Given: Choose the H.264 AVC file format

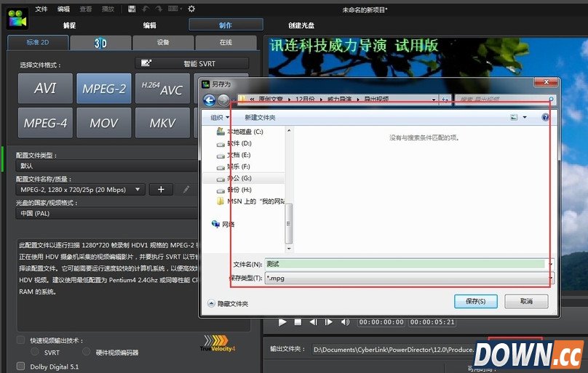Looking at the screenshot, I should (x=162, y=89).
